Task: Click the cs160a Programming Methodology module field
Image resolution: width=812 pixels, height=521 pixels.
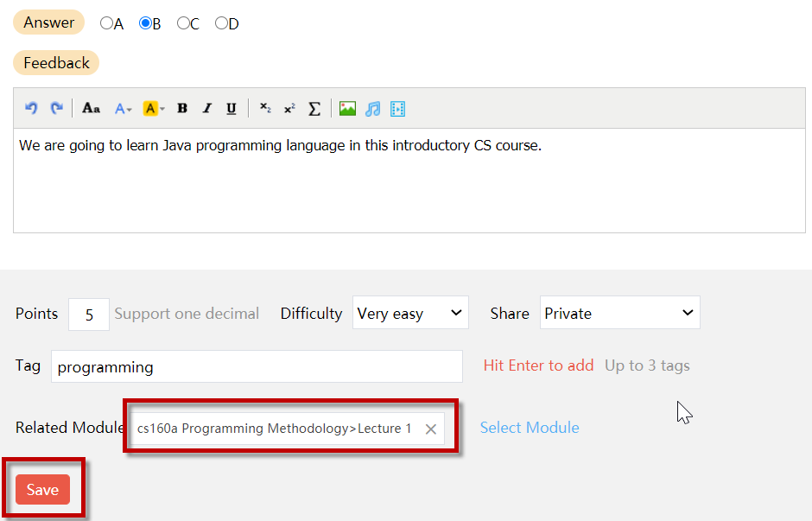Action: (x=287, y=429)
